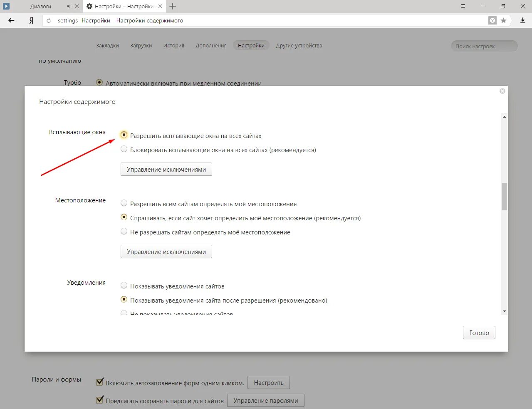Click dialog scrollbar down arrow
Image resolution: width=532 pixels, height=409 pixels.
(504, 311)
